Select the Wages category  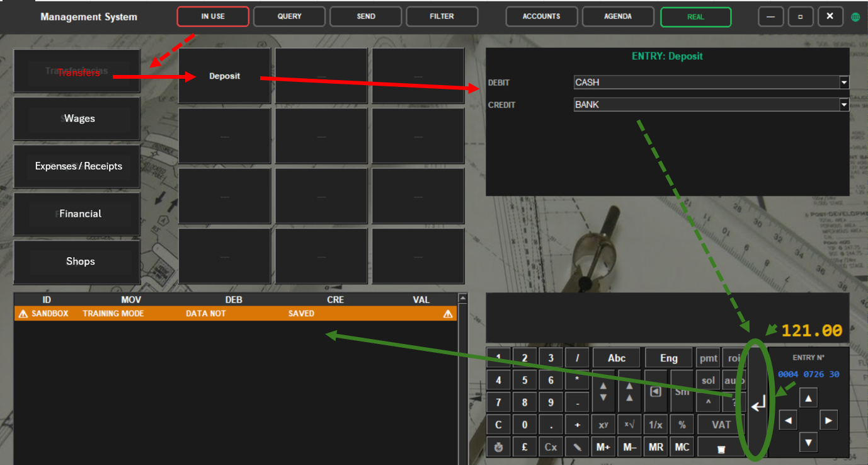[77, 118]
